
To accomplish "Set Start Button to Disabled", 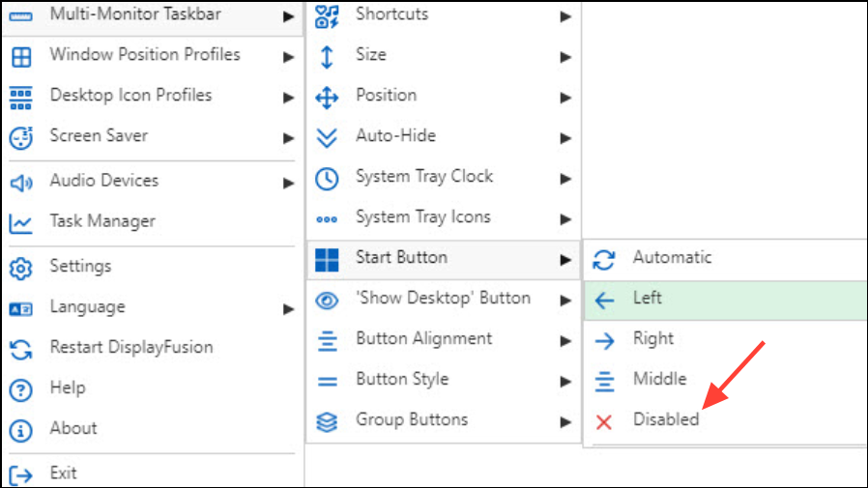I will 665,420.
